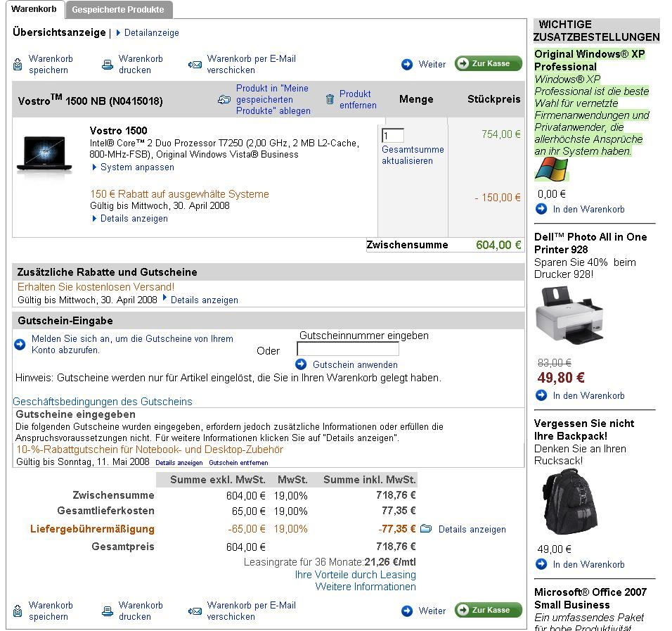
Task: Click the 150 € Rabatt auf ausgewählte Systeme text
Action: pyautogui.click(x=179, y=194)
